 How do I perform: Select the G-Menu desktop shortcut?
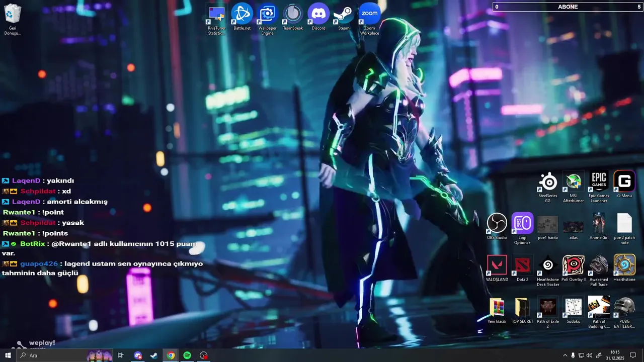pyautogui.click(x=624, y=185)
